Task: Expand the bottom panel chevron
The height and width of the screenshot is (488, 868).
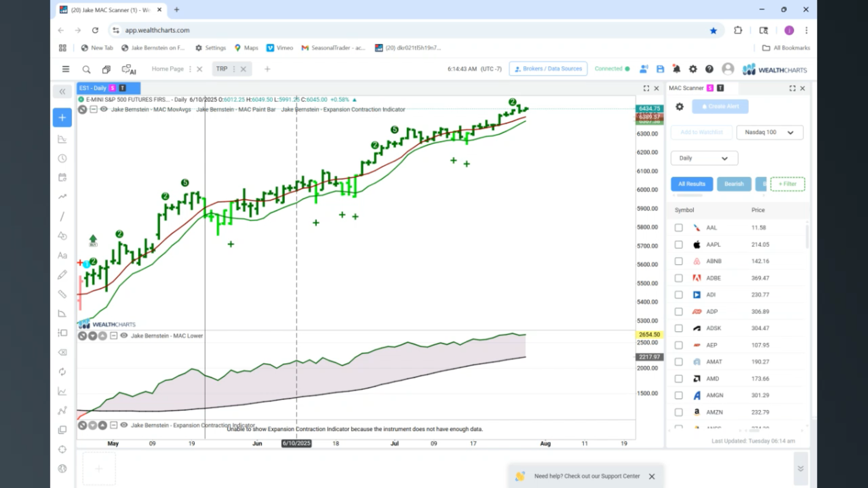Action: [800, 469]
